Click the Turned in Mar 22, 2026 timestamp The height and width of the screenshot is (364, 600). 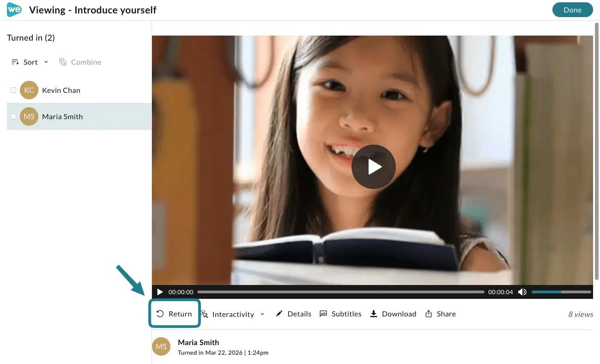(x=223, y=352)
